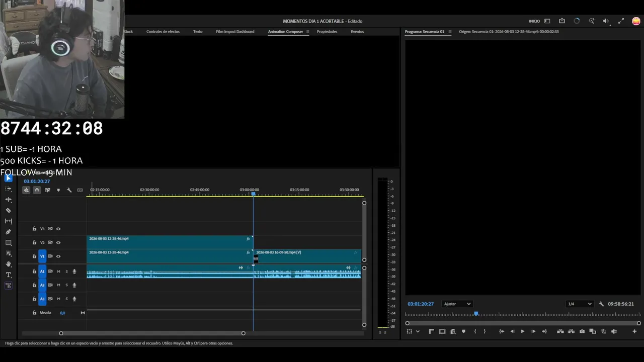Screen dimensions: 644x362
Task: Select the Hand tool
Action: pos(8,264)
